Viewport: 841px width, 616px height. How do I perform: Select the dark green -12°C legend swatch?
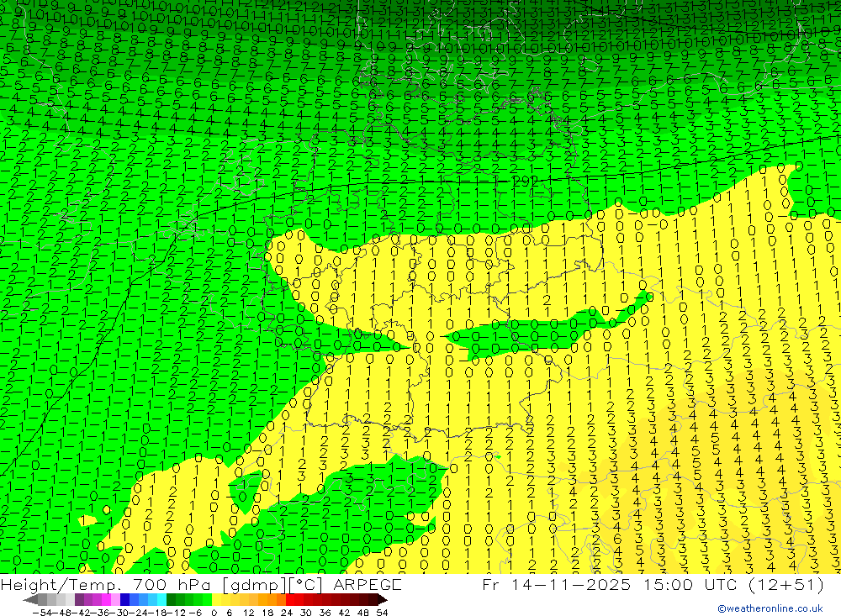point(171,600)
